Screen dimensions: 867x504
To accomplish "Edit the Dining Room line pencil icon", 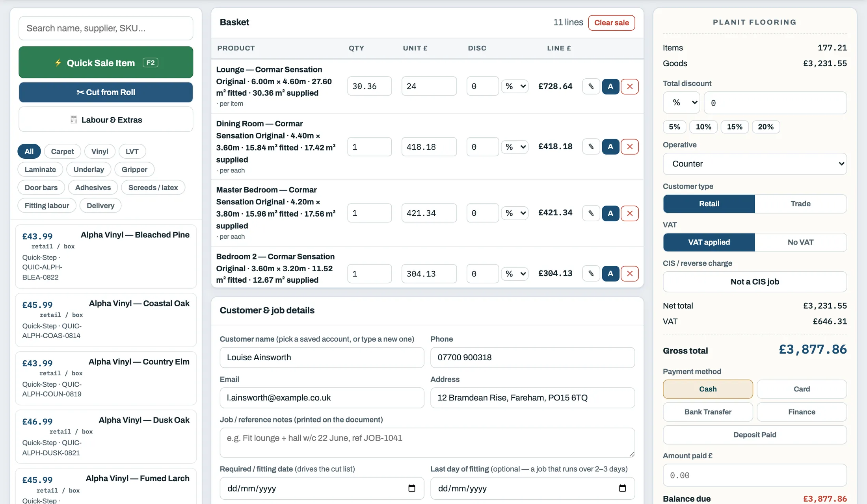I will [591, 146].
